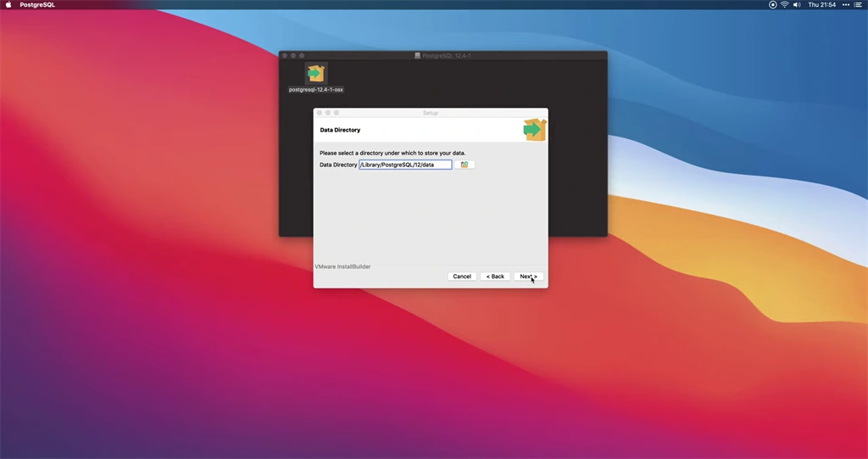Select the postgresql-12.4-1-osx installer icon

click(x=315, y=73)
